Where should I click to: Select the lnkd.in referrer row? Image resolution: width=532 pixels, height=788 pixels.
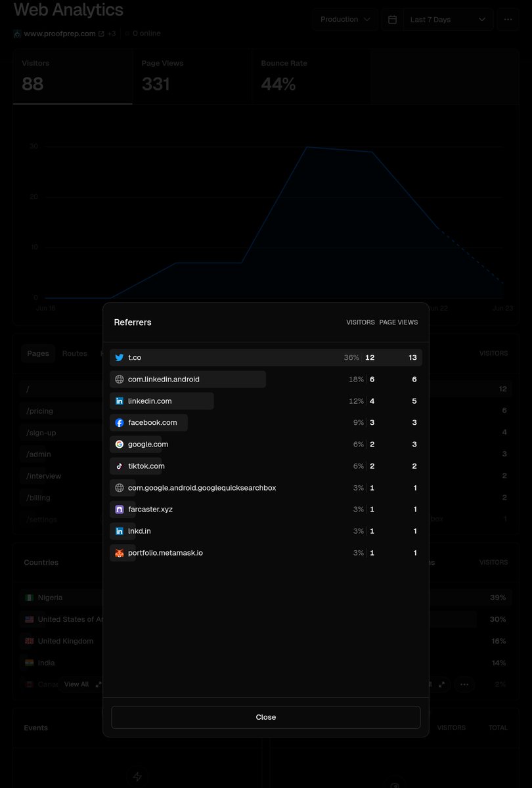coord(266,531)
